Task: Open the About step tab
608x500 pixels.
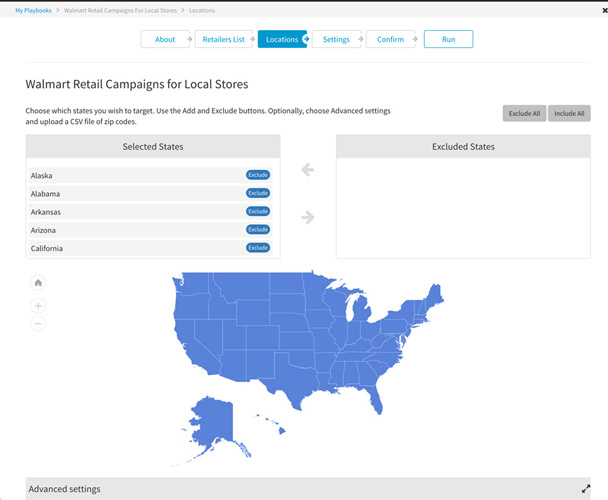Action: (165, 39)
